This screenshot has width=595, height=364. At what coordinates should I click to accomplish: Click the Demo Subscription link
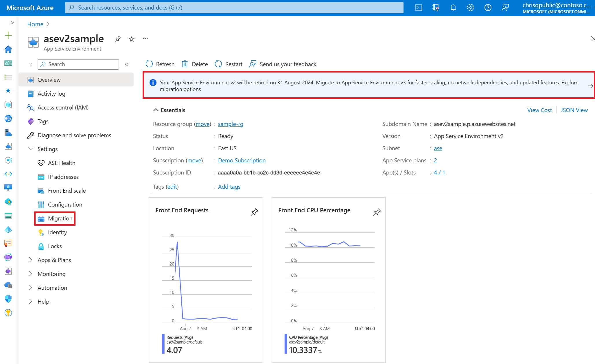click(x=242, y=160)
